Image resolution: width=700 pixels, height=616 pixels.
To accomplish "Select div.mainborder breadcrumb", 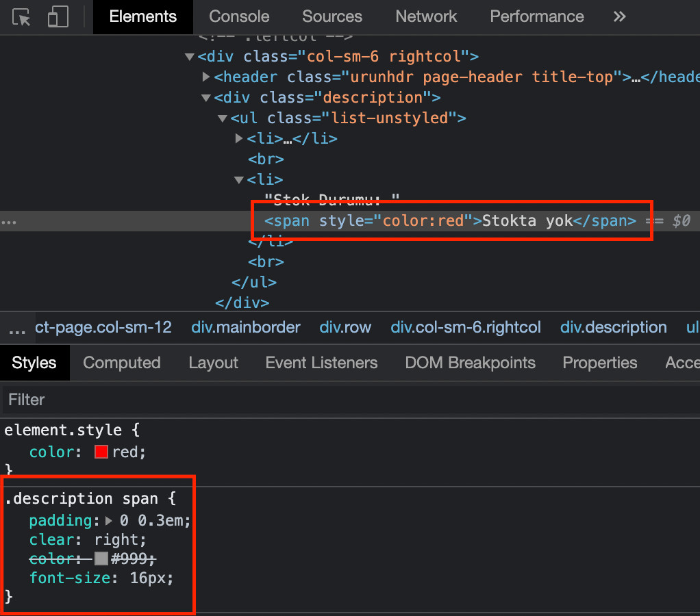I will coord(245,327).
